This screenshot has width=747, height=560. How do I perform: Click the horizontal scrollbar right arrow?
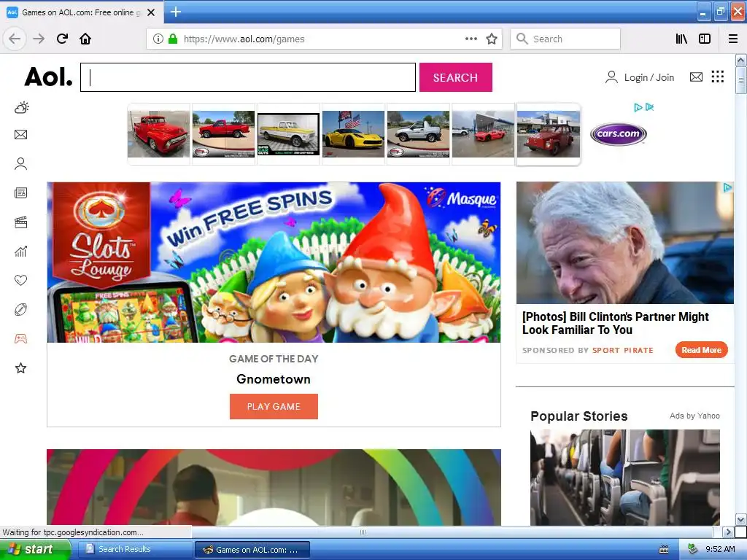pyautogui.click(x=727, y=532)
